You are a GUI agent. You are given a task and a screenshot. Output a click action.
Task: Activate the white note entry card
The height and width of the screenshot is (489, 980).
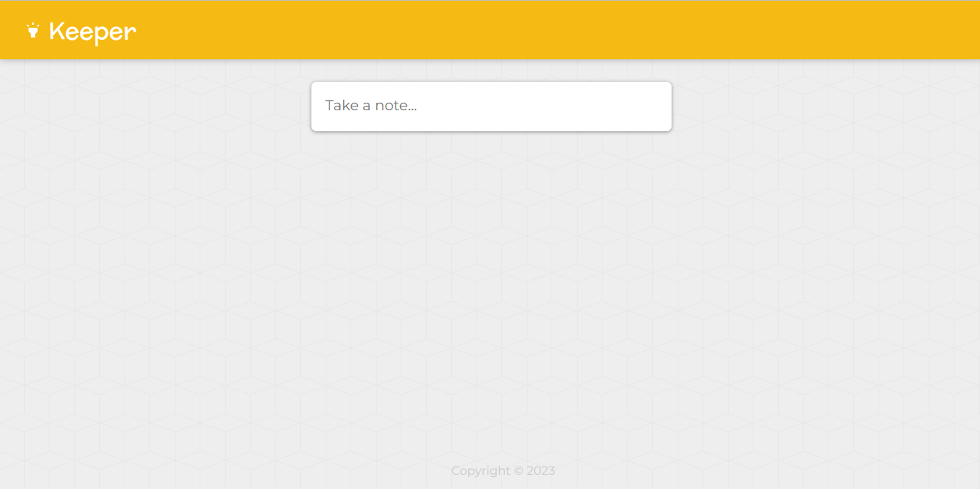coord(492,106)
